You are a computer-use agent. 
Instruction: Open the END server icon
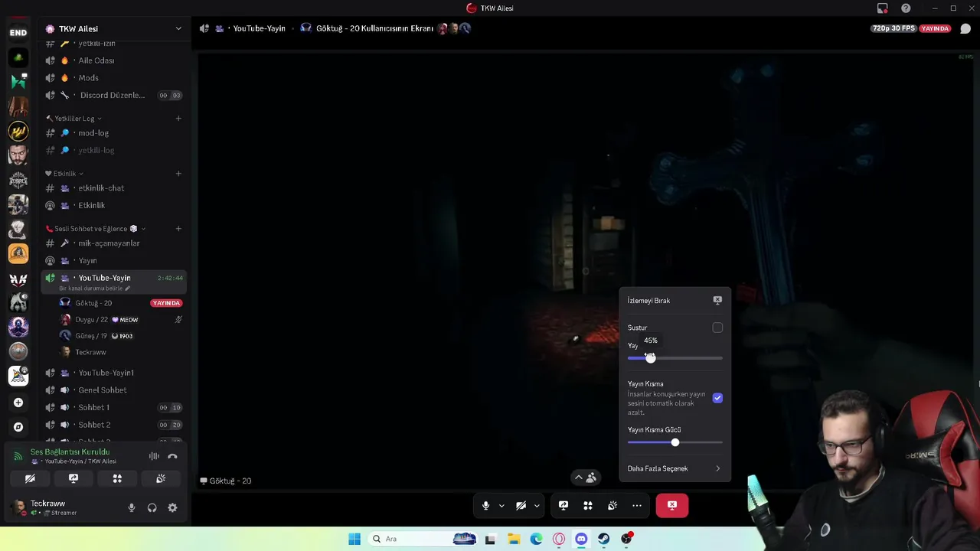(18, 33)
